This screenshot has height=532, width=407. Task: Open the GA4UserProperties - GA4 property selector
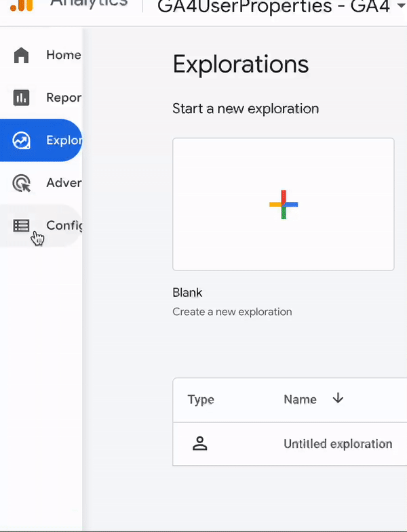click(282, 6)
